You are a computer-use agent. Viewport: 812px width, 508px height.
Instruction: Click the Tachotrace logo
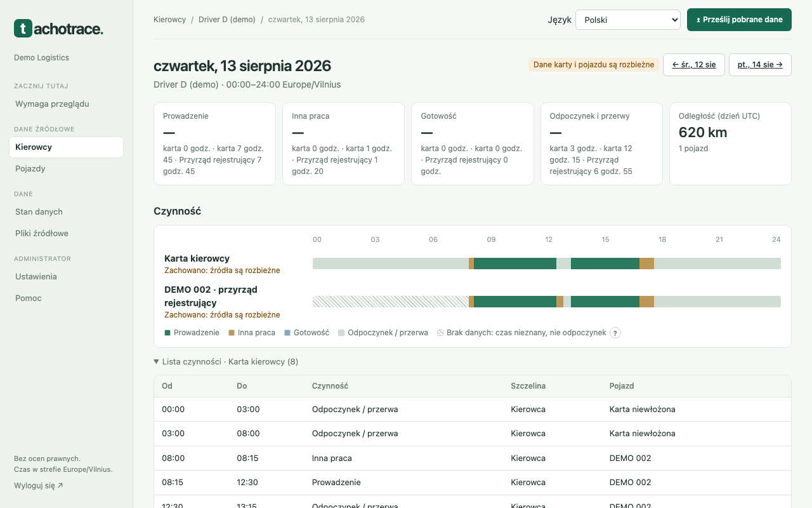58,28
